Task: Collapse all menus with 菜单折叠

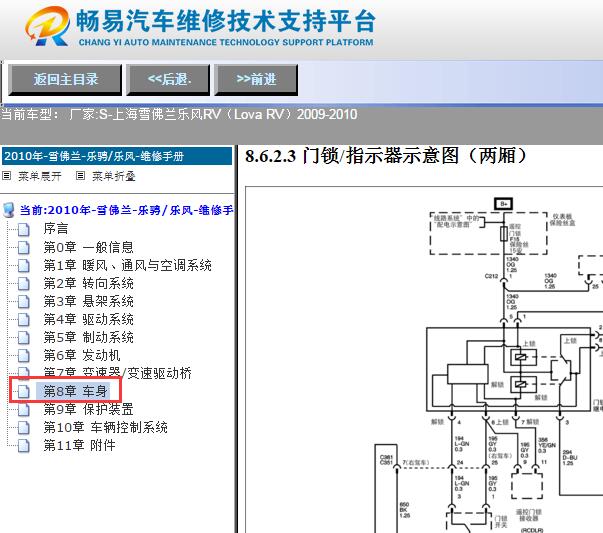Action: [x=113, y=176]
